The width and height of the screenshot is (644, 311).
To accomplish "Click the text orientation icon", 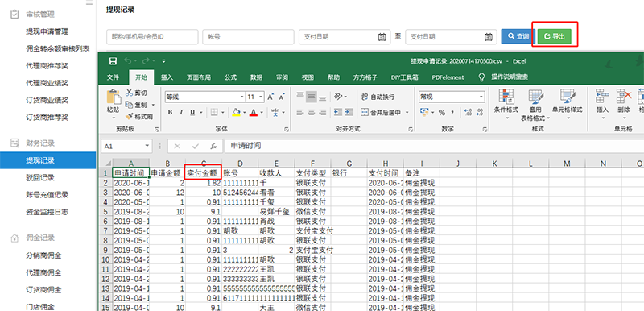I will point(338,97).
